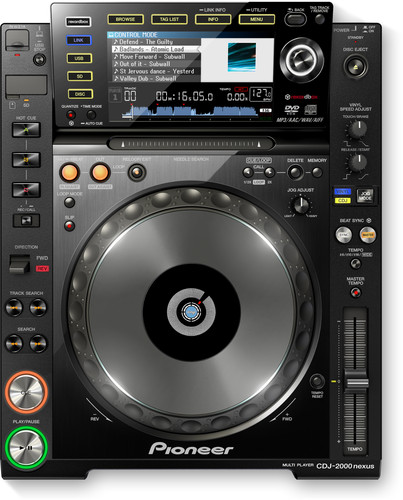Flip the DIRECTION FWD/REV lever
Viewport: 403px width, 500px height.
click(19, 264)
